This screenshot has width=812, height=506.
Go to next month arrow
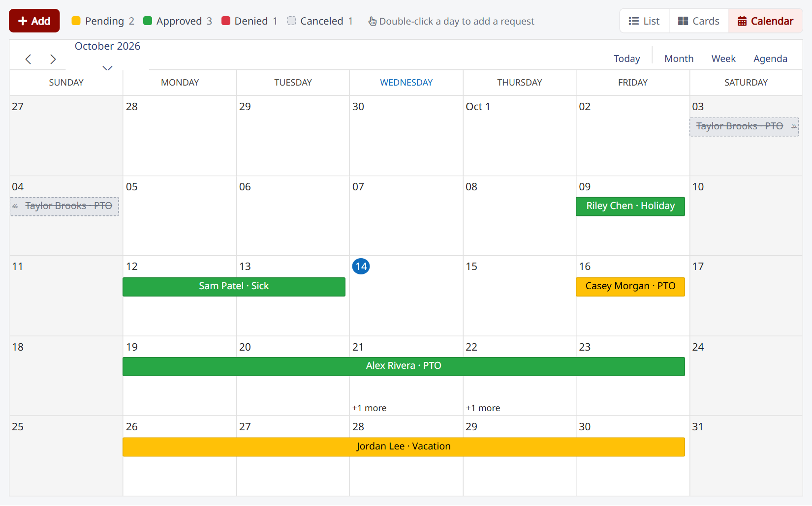point(53,59)
